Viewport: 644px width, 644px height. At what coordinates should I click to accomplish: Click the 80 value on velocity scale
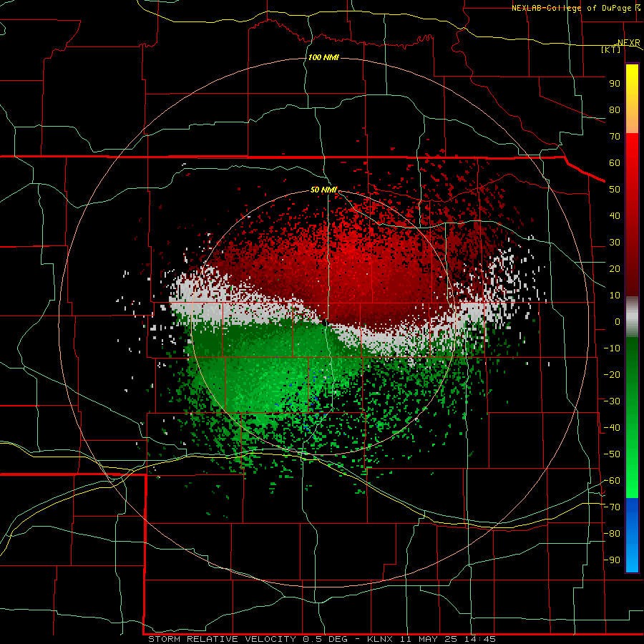[x=615, y=109]
